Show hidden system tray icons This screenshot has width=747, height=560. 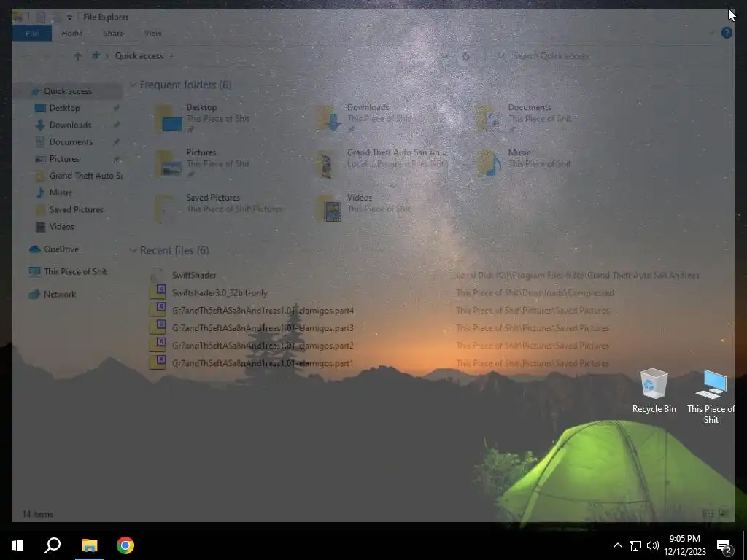(x=617, y=545)
